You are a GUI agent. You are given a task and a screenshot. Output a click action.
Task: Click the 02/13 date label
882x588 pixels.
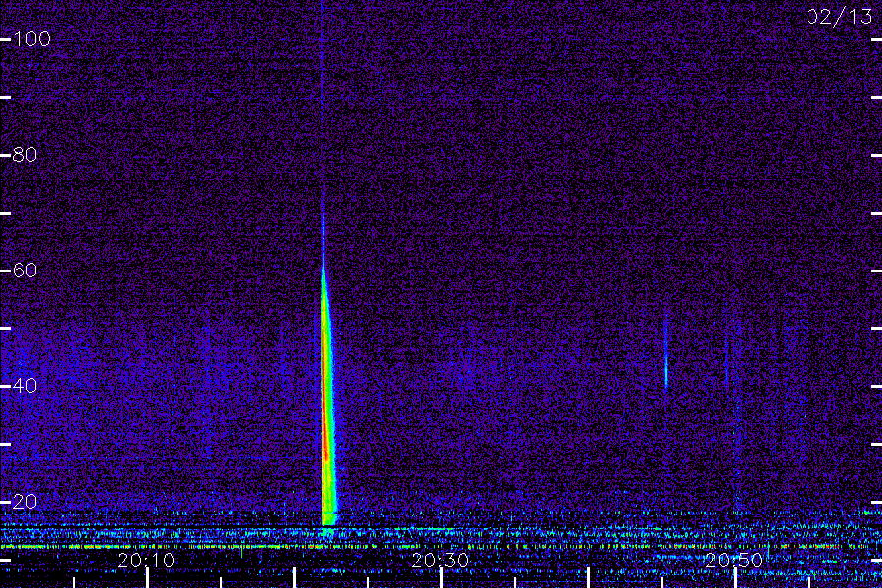[x=839, y=17]
